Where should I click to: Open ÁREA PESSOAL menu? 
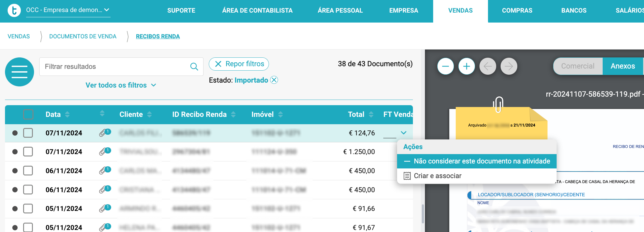[x=340, y=11]
